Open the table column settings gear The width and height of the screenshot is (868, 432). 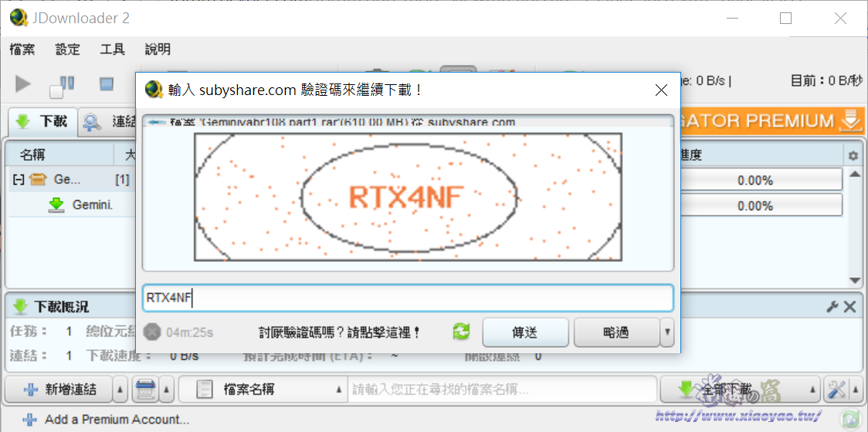pos(853,156)
